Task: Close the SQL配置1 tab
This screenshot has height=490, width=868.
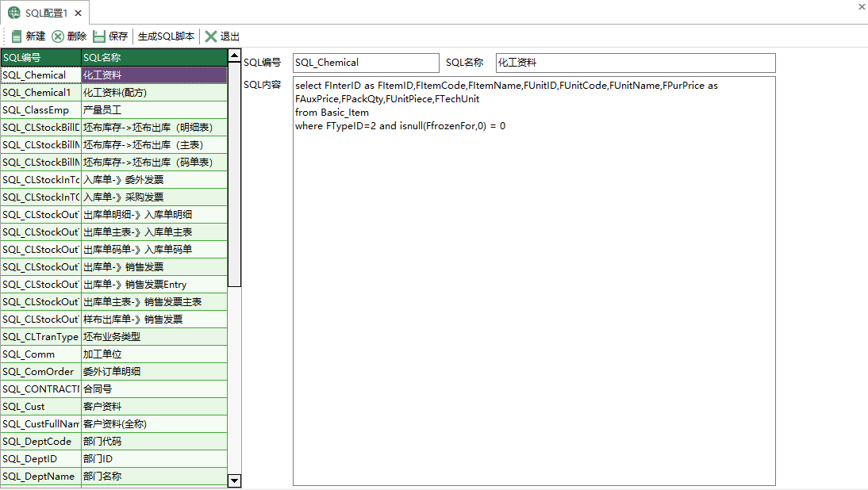Action: pos(78,13)
